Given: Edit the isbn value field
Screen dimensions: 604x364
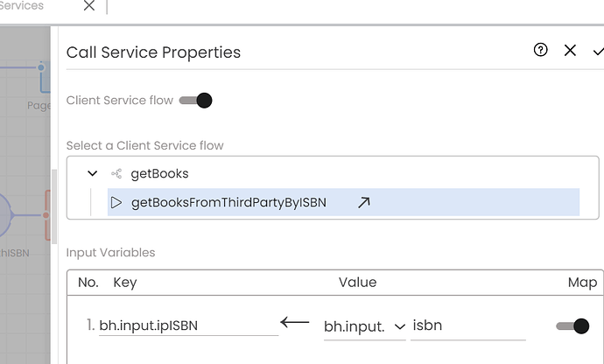Looking at the screenshot, I should click(468, 325).
